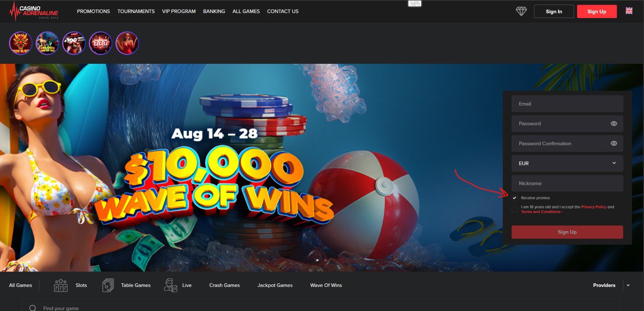Select the 777 slots round promo icon
This screenshot has height=311, width=644.
(x=101, y=43)
